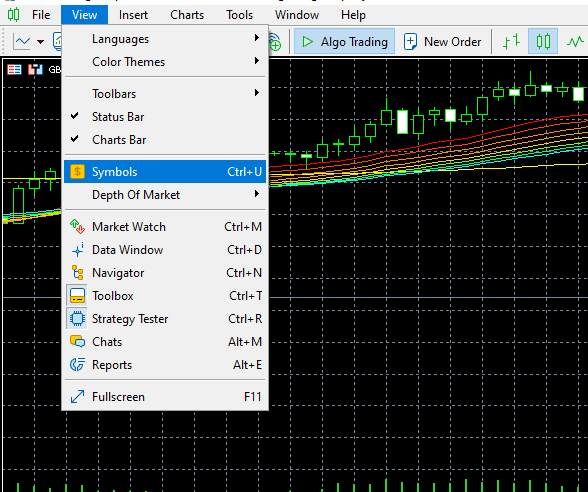The width and height of the screenshot is (588, 492).
Task: Expand the Languages submenu
Action: [x=165, y=39]
